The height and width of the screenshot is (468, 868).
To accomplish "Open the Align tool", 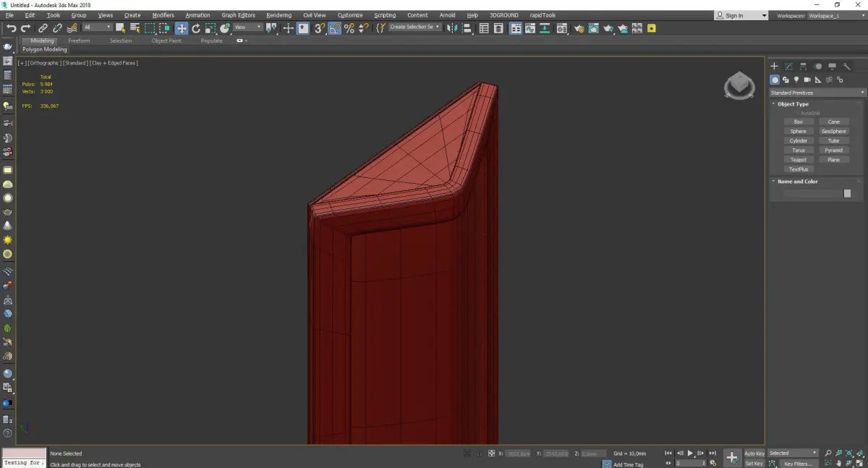I will coord(467,28).
